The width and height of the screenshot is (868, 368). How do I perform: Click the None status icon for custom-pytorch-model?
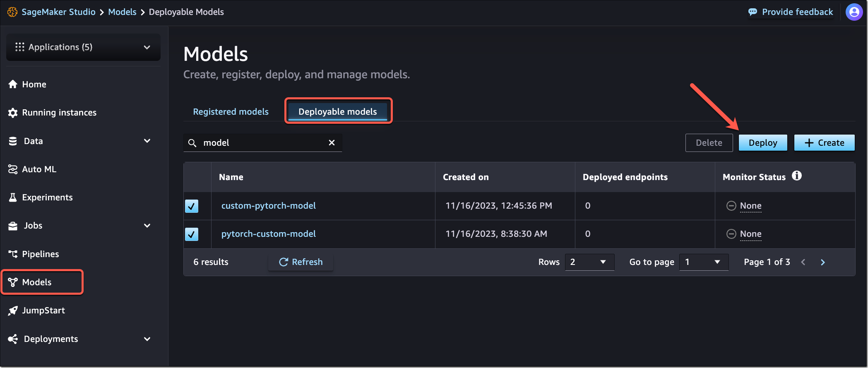(x=731, y=206)
